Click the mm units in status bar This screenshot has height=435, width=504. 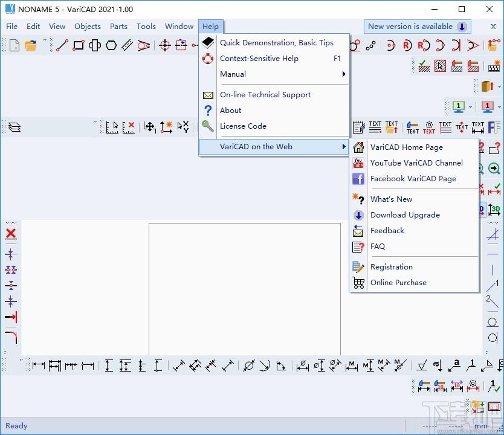pyautogui.click(x=481, y=426)
